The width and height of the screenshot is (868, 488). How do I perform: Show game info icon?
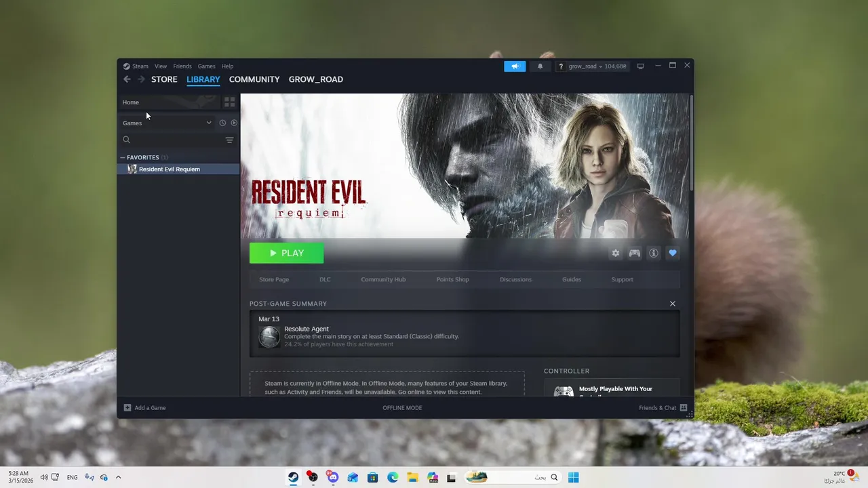(x=654, y=253)
